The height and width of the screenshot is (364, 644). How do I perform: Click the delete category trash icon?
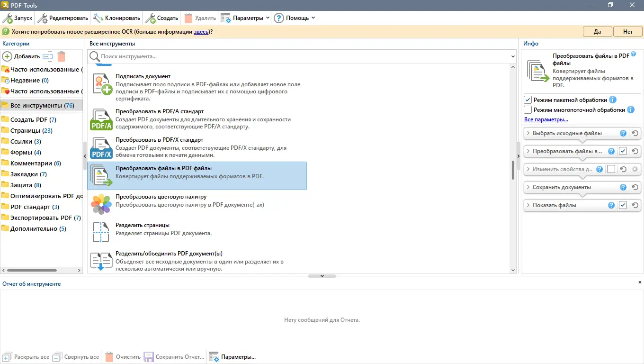tap(61, 56)
